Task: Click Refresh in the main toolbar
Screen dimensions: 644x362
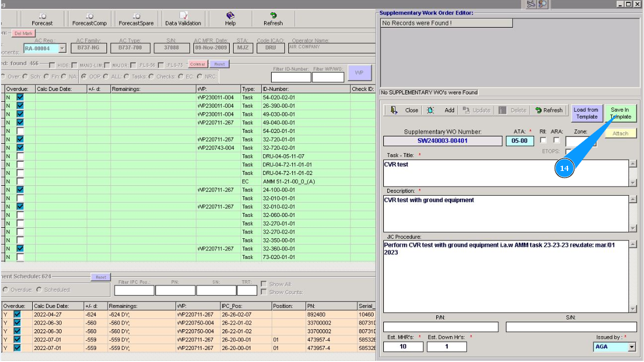Action: [273, 19]
